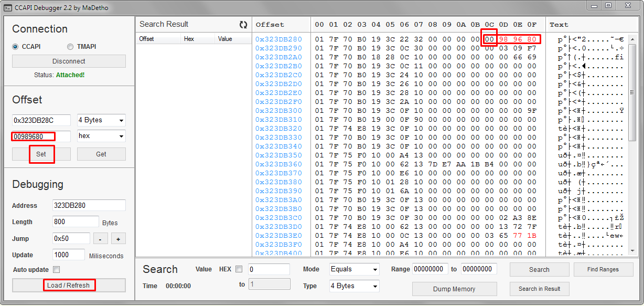
Task: Click offset row 0x323DB350
Action: click(x=278, y=155)
